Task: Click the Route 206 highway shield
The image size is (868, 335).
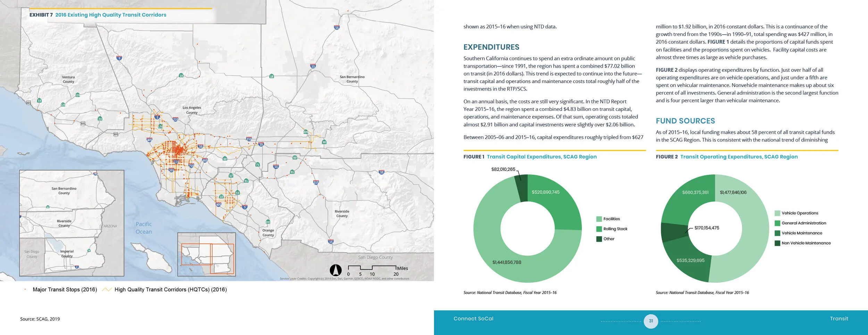Action: click(x=306, y=132)
